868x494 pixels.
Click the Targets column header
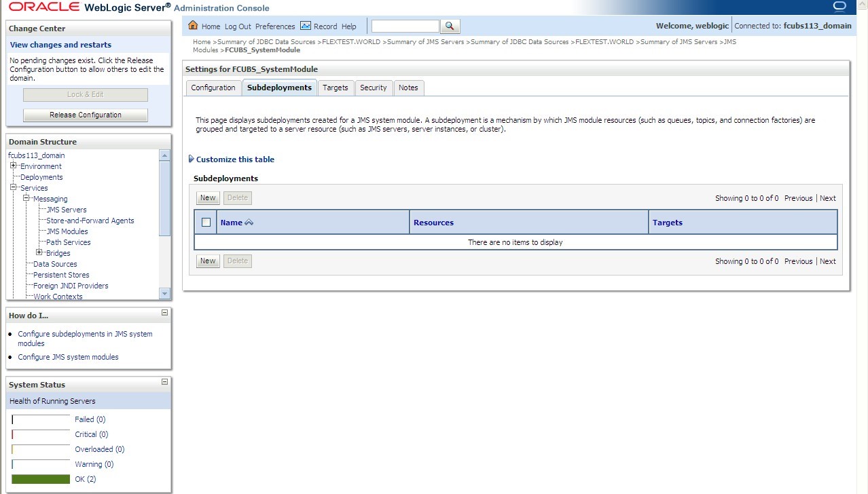668,223
